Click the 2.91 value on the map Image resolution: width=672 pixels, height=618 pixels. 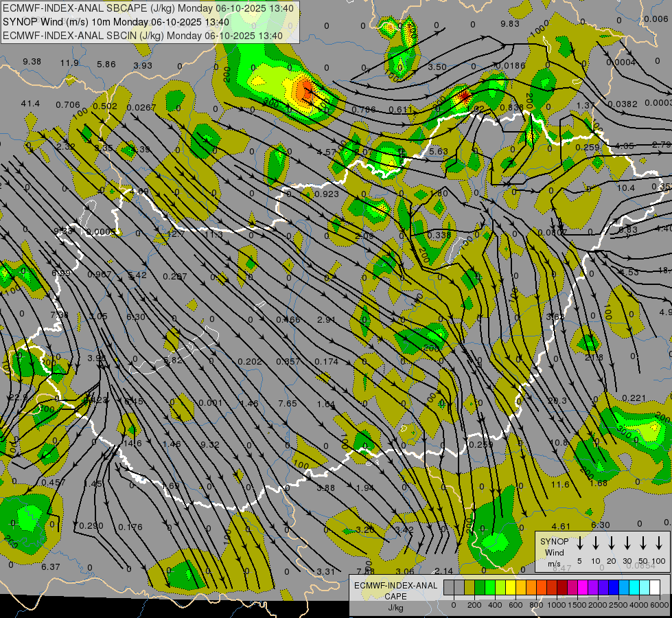click(x=327, y=319)
